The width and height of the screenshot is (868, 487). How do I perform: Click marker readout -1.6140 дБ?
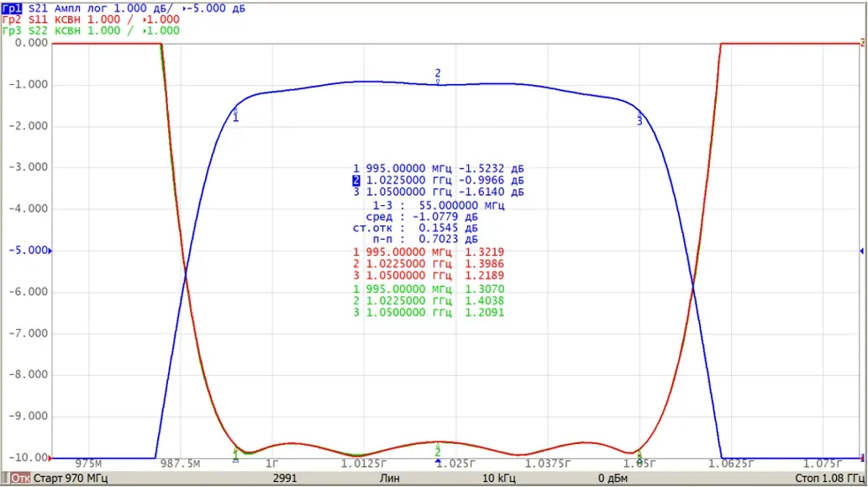click(491, 193)
